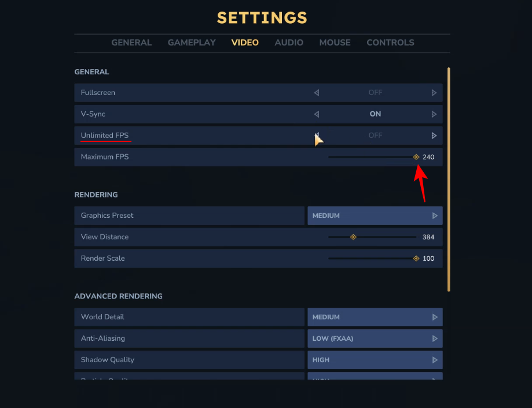Open the Shadow Quality HIGH selector

[375, 360]
